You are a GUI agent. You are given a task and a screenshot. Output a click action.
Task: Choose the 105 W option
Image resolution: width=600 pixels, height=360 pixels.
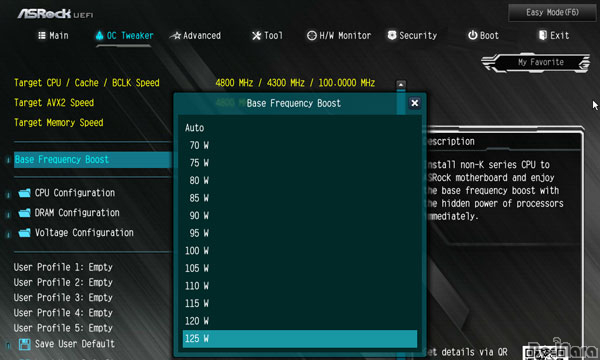(x=300, y=269)
